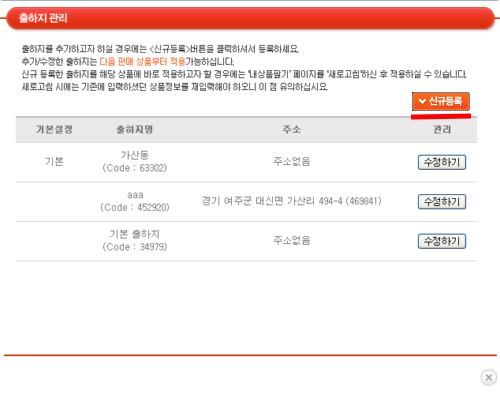Click Code 34979 text
500x394 pixels.
pyautogui.click(x=135, y=247)
